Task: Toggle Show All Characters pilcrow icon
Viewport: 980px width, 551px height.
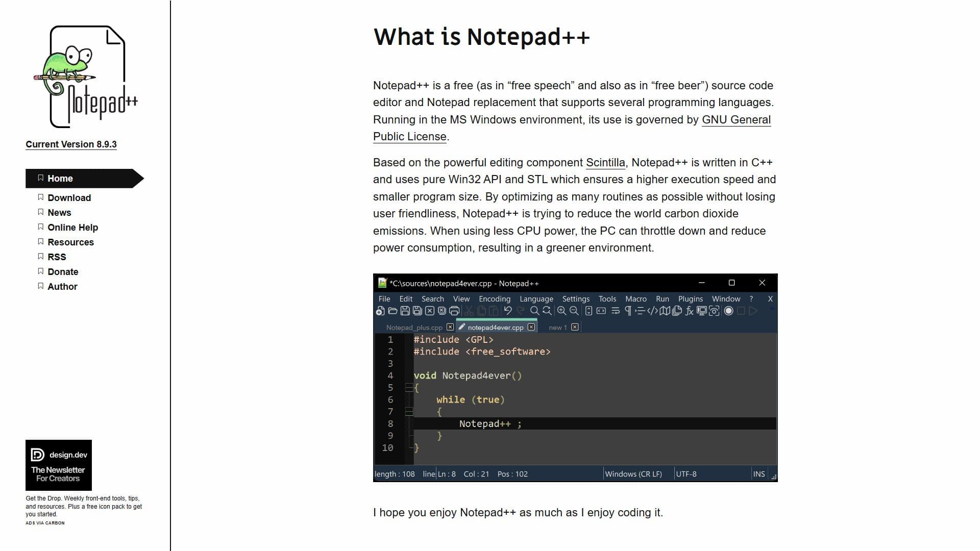Action: pos(628,311)
